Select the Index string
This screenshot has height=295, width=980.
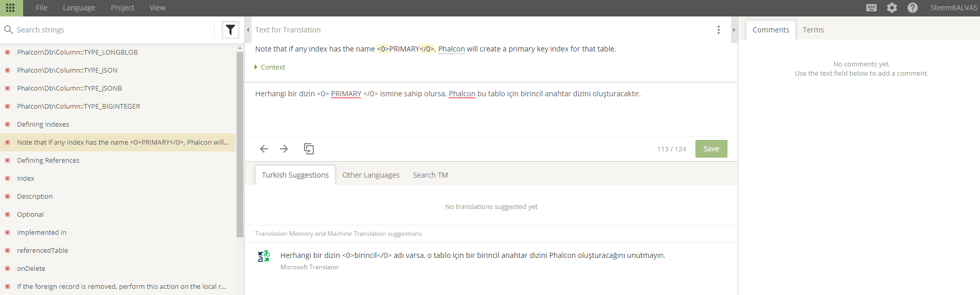click(118, 178)
